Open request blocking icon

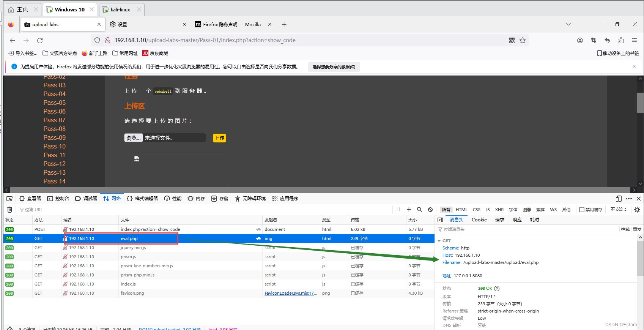[430, 210]
